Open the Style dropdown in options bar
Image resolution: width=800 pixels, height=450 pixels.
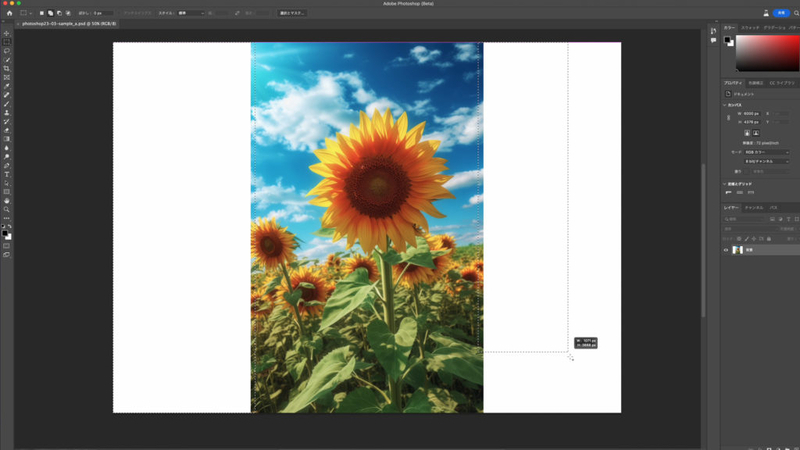coord(191,13)
